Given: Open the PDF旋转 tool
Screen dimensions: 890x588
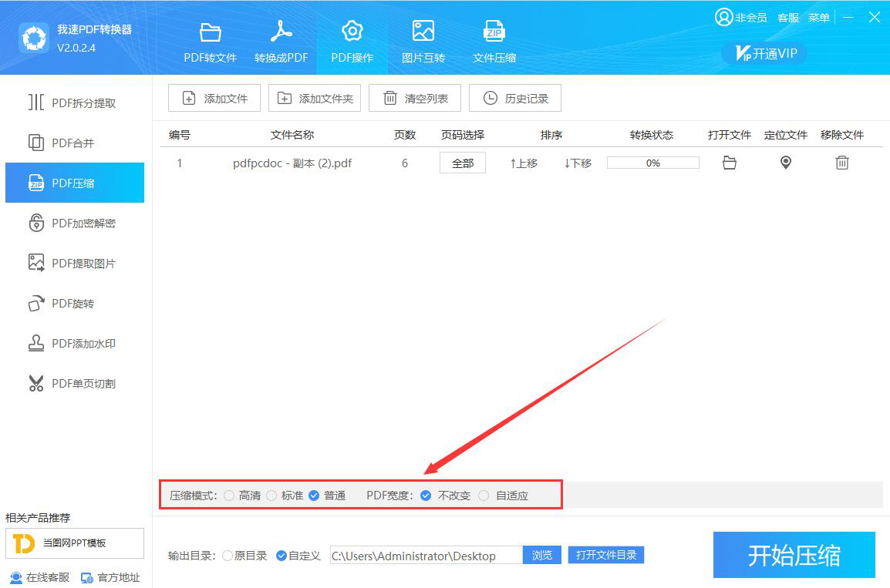Looking at the screenshot, I should pos(74,304).
